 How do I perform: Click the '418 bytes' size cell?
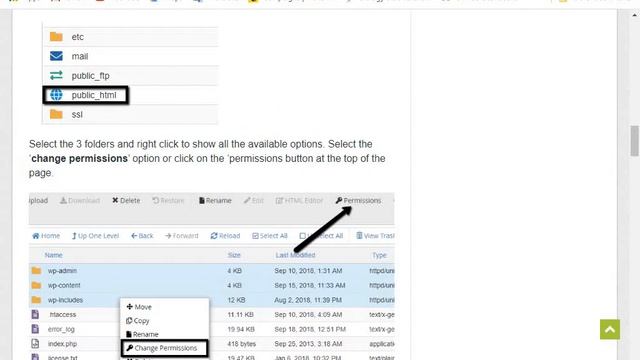click(x=242, y=344)
